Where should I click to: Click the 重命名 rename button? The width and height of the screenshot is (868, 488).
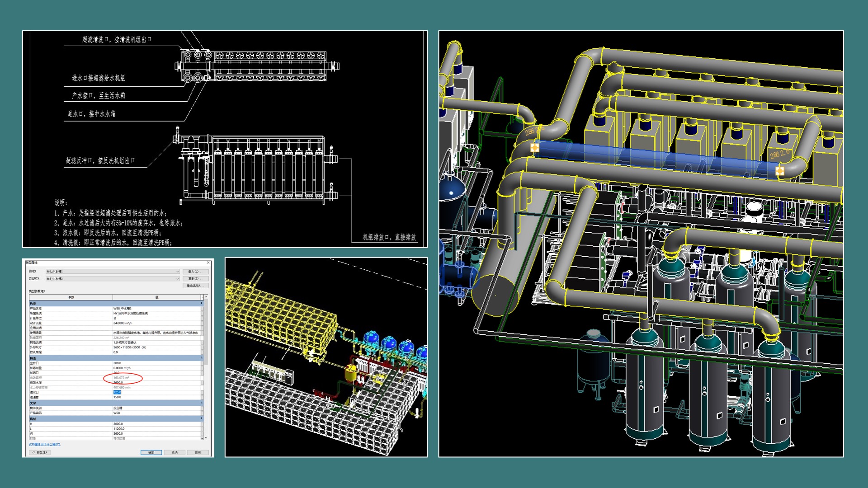coord(196,286)
